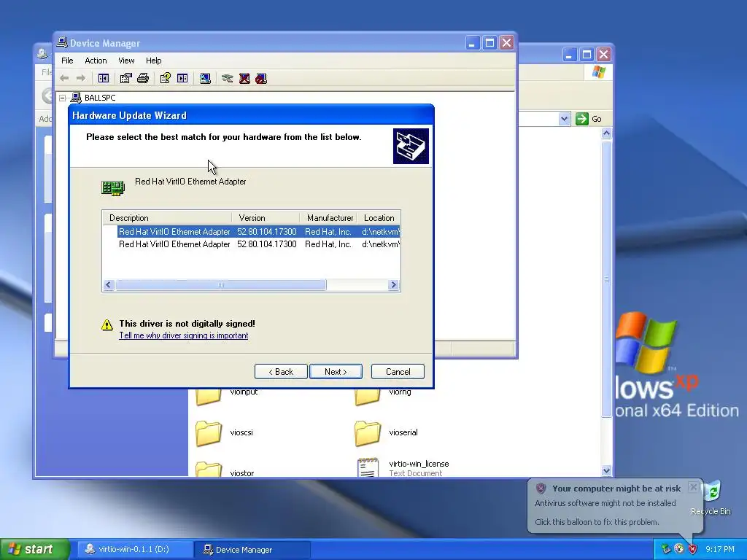Click the red security shield tray icon
747x560 pixels.
pos(692,549)
